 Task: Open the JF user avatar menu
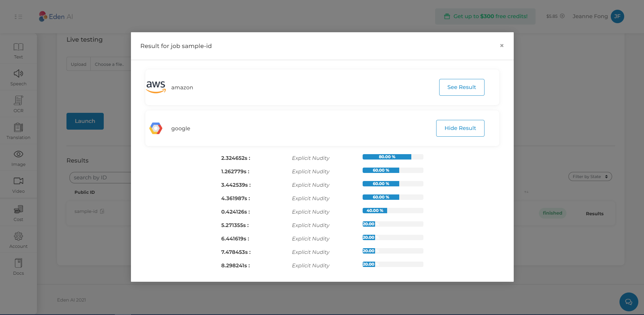(x=617, y=16)
